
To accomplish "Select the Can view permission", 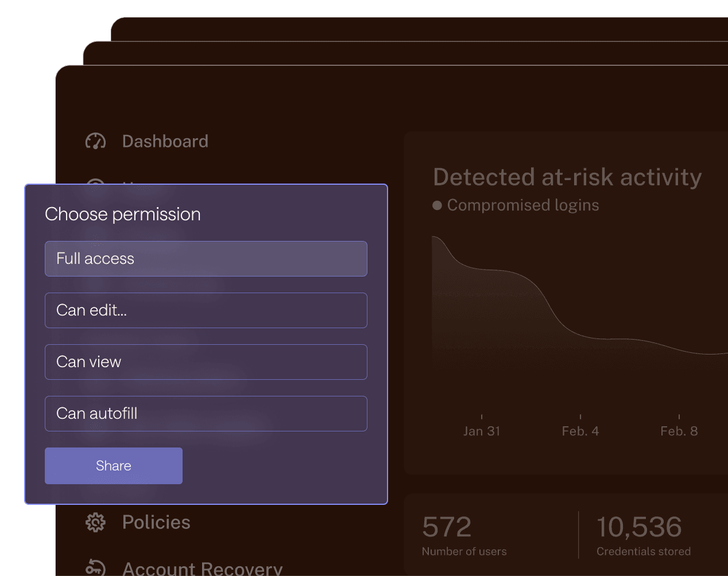I will point(206,362).
